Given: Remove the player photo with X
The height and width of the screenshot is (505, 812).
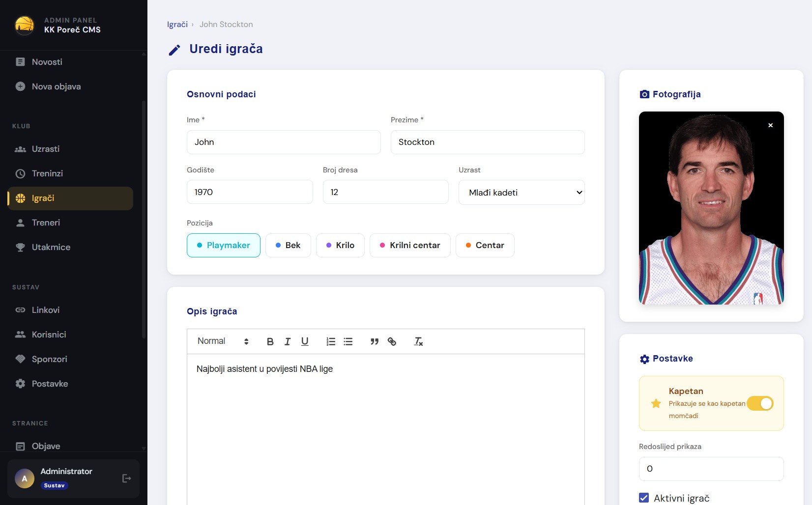Looking at the screenshot, I should click(770, 125).
